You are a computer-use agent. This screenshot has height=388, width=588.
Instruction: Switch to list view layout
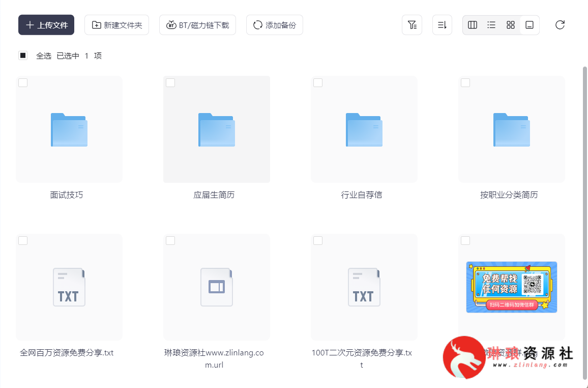click(491, 25)
